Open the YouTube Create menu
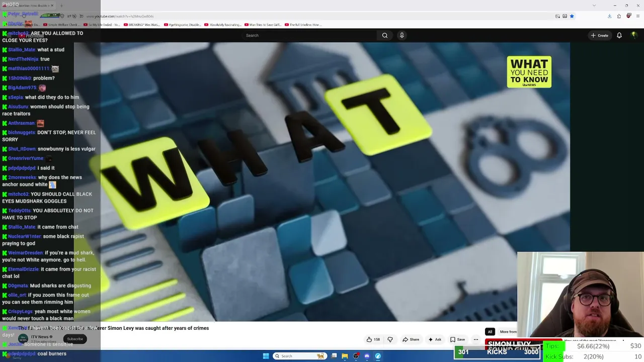Viewport: 644px width, 362px height. pyautogui.click(x=600, y=35)
